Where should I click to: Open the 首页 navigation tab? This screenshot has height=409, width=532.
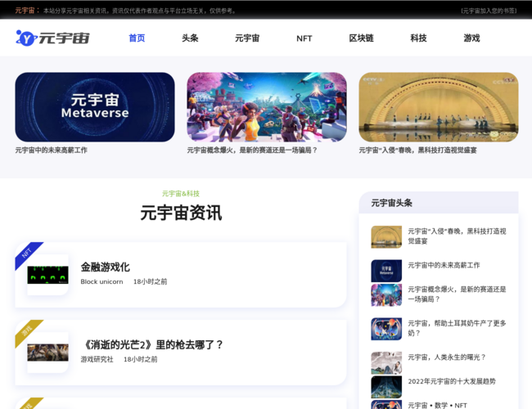(137, 38)
